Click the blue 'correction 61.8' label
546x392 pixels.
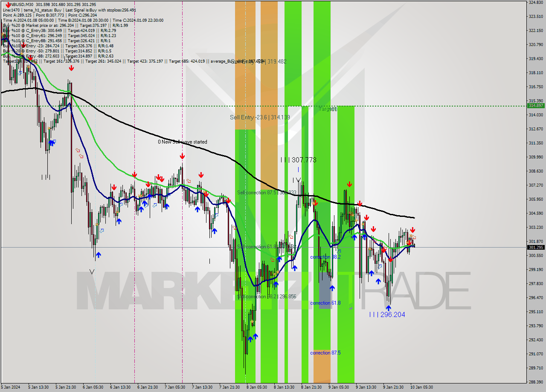point(325,303)
